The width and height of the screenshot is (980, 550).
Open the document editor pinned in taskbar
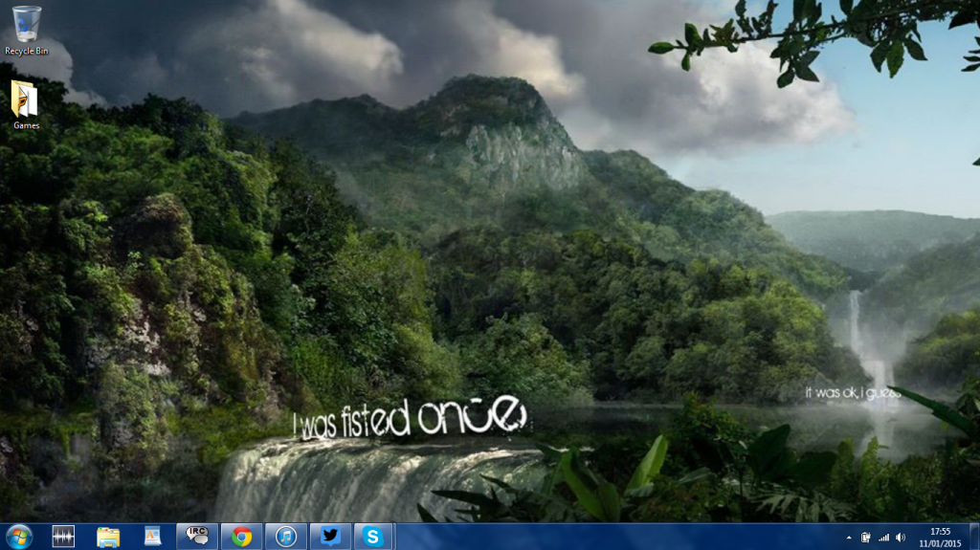click(152, 537)
